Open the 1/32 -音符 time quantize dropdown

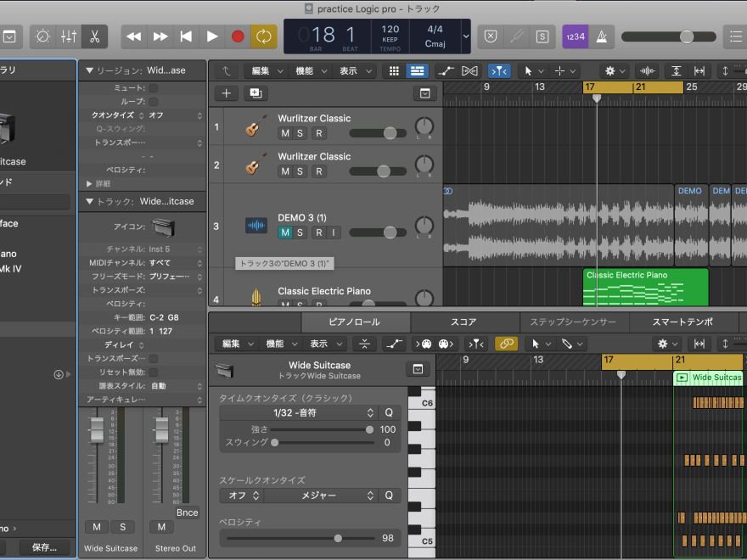click(299, 413)
